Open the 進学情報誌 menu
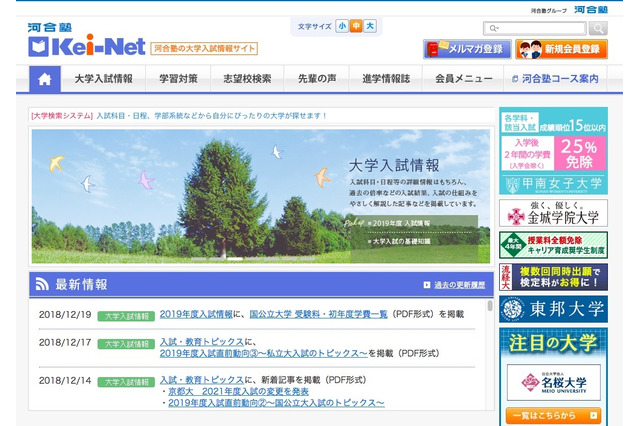640x426 pixels. (x=386, y=79)
